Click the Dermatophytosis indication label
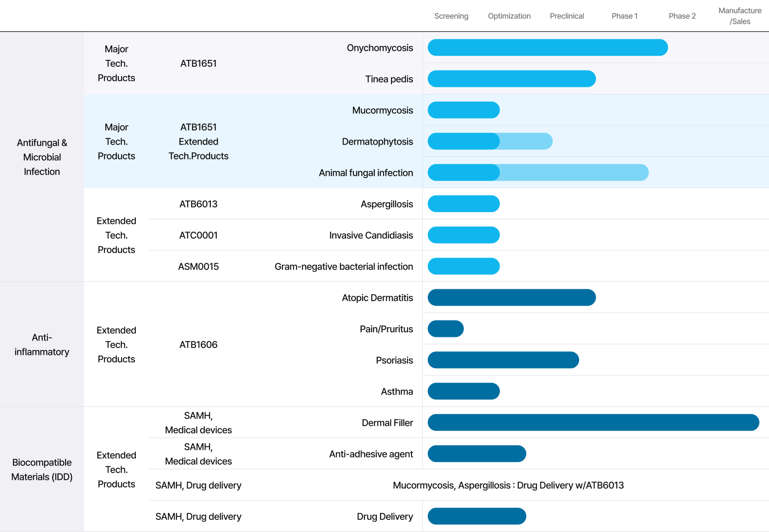This screenshot has height=532, width=769. coord(377,142)
